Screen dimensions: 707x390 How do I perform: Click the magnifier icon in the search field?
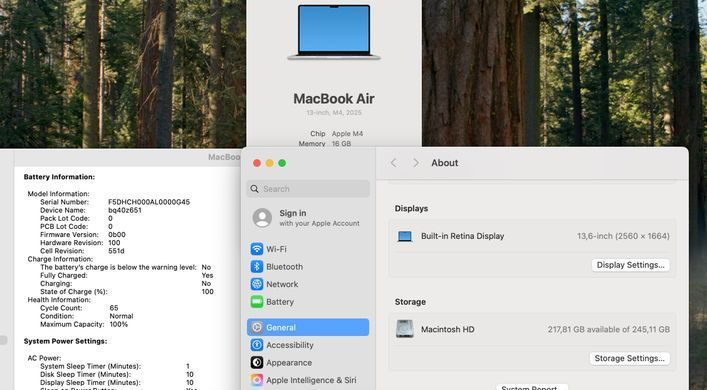point(255,189)
